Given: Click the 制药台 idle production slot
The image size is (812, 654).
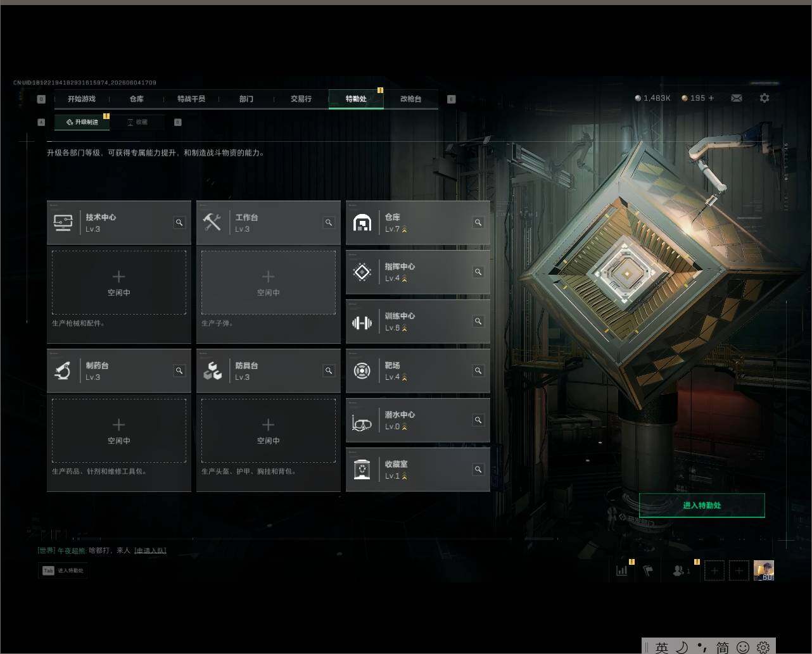Looking at the screenshot, I should click(x=119, y=431).
